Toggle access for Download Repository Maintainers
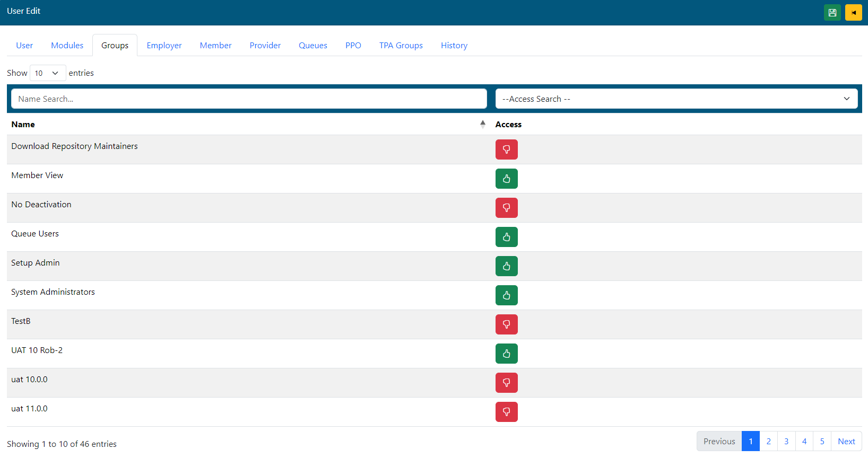This screenshot has height=458, width=868. [506, 149]
